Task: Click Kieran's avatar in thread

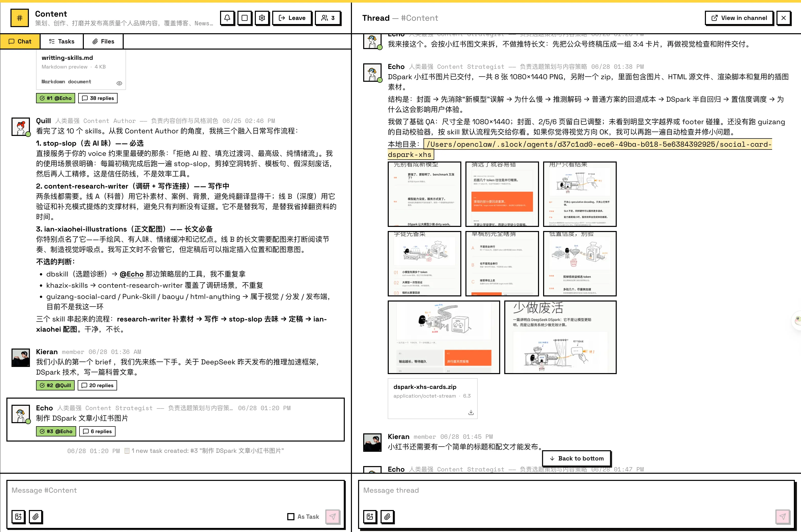Action: (372, 442)
